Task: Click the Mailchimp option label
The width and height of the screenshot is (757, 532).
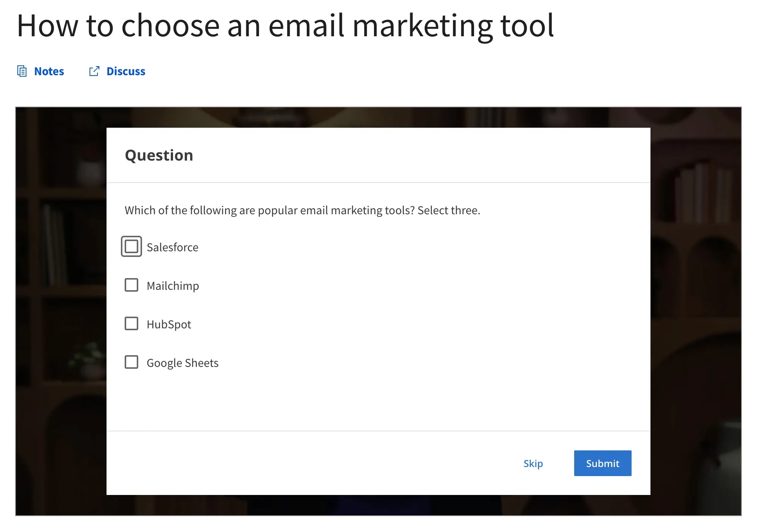Action: click(173, 286)
